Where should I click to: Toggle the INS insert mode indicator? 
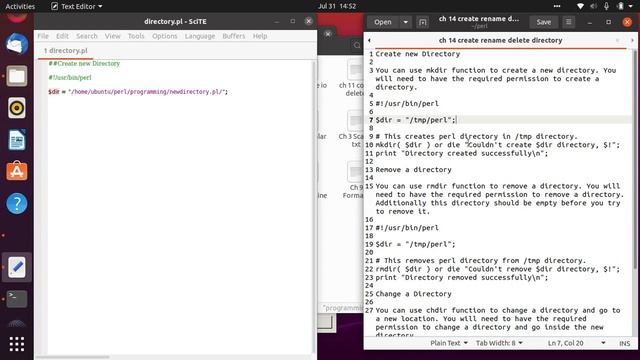coord(624,344)
